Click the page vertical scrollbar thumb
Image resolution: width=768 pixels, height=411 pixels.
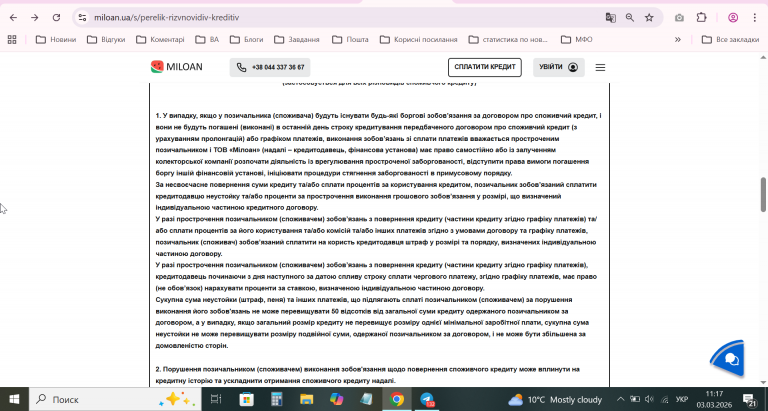[763, 195]
